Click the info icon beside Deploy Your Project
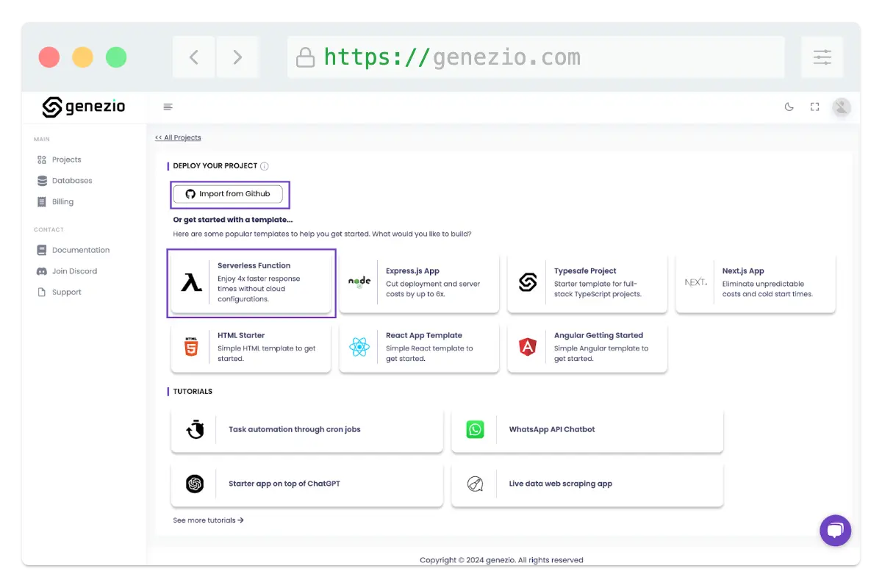Image resolution: width=882 pixels, height=588 pixels. click(265, 166)
